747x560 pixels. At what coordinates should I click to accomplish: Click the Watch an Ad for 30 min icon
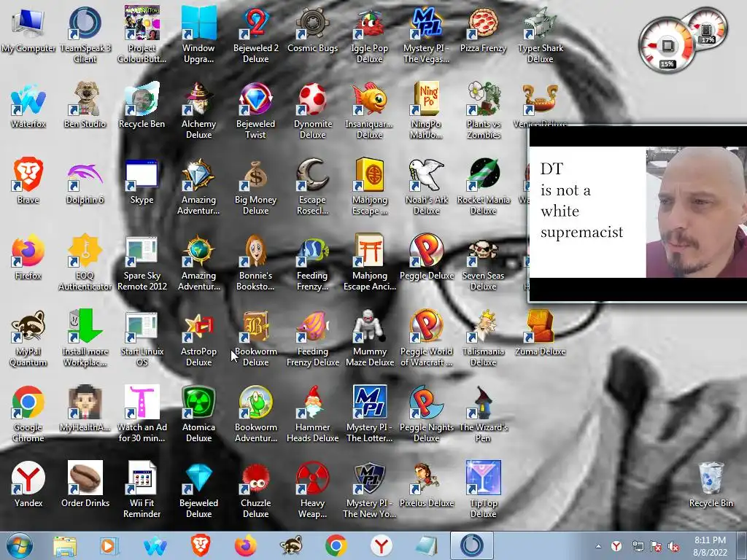pyautogui.click(x=142, y=414)
